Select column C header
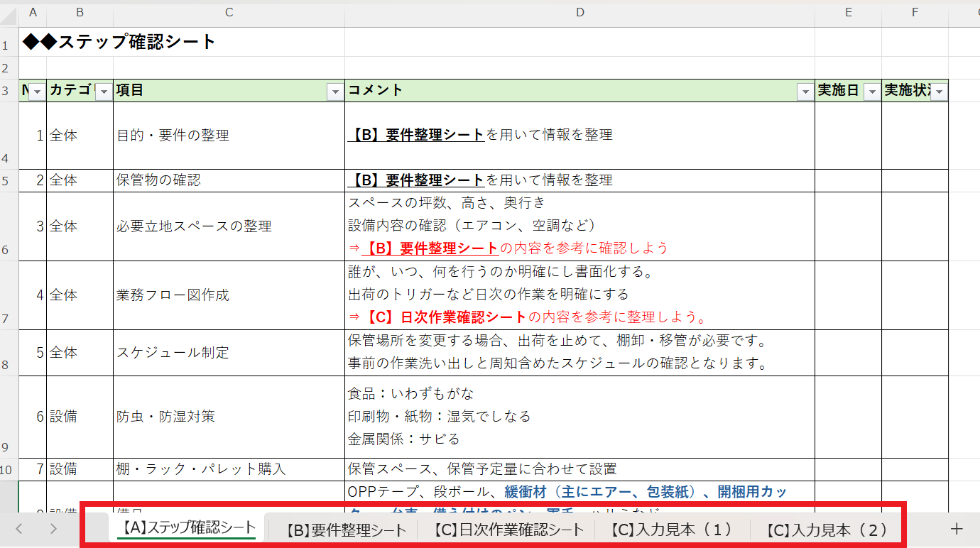Viewport: 980px width, 548px height. coord(229,12)
